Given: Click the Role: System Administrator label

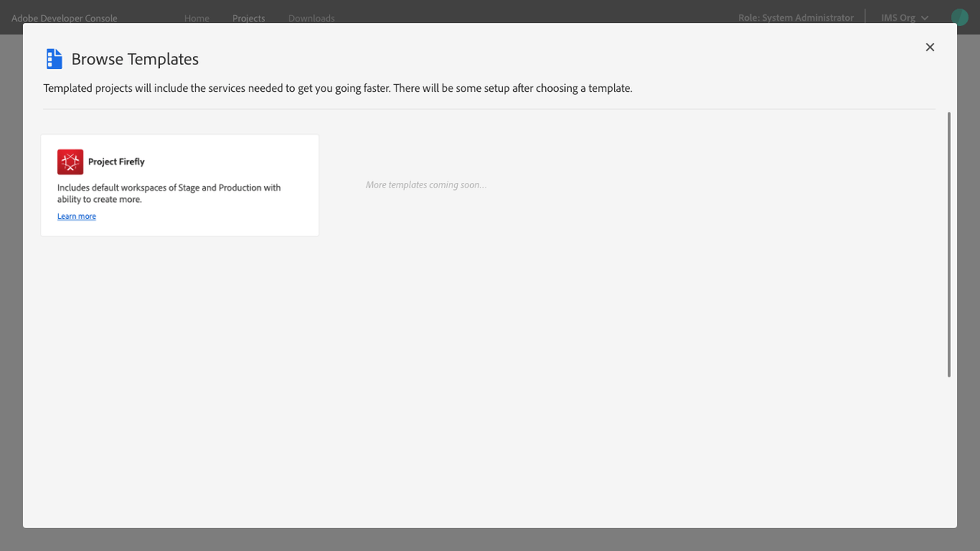Looking at the screenshot, I should click(x=795, y=18).
